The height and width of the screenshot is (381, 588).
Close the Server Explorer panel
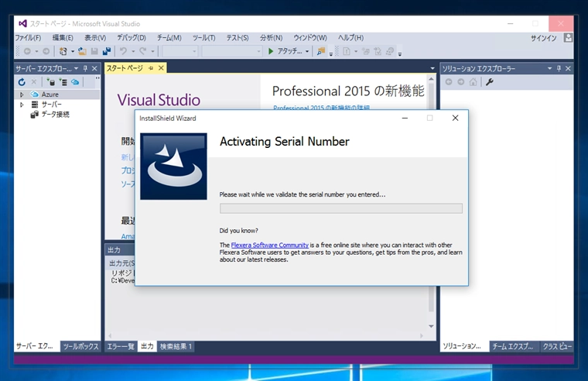point(94,68)
